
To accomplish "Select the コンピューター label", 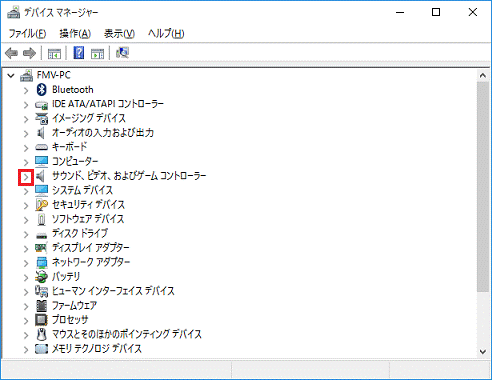I will (x=75, y=162).
